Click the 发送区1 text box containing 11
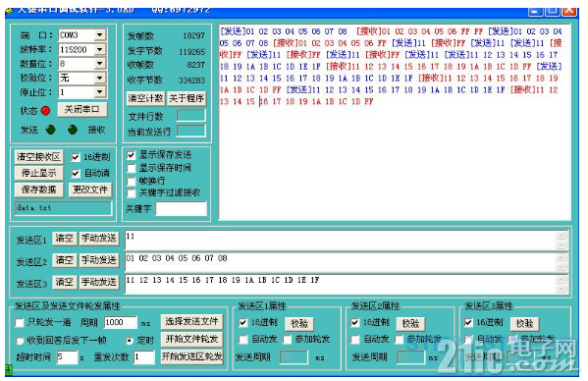The image size is (588, 381). pos(340,241)
